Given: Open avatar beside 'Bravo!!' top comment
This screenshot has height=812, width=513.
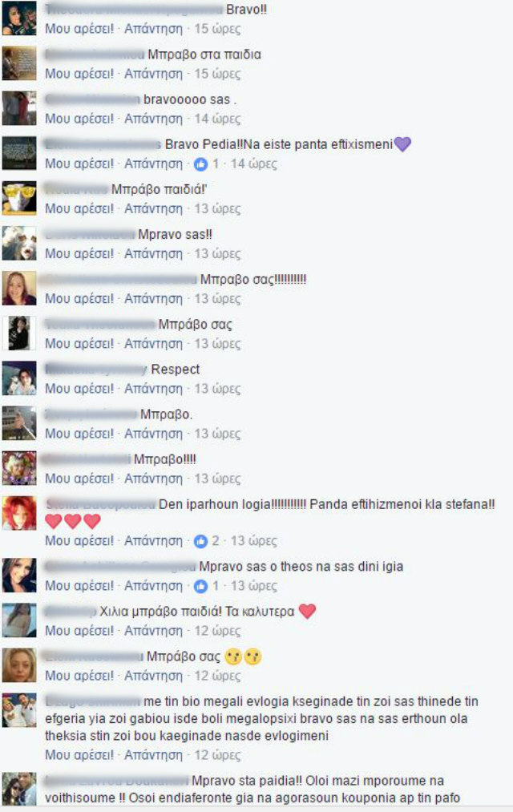Looking at the screenshot, I should [x=19, y=18].
